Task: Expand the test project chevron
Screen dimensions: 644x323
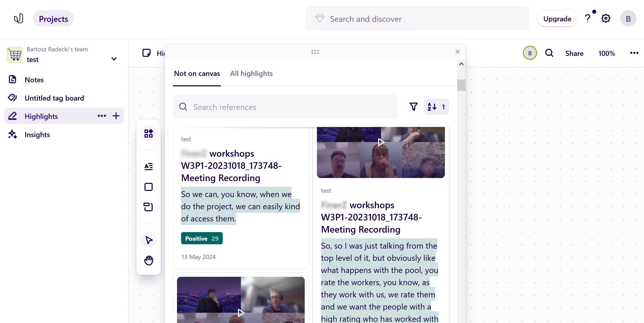Action: tap(114, 59)
